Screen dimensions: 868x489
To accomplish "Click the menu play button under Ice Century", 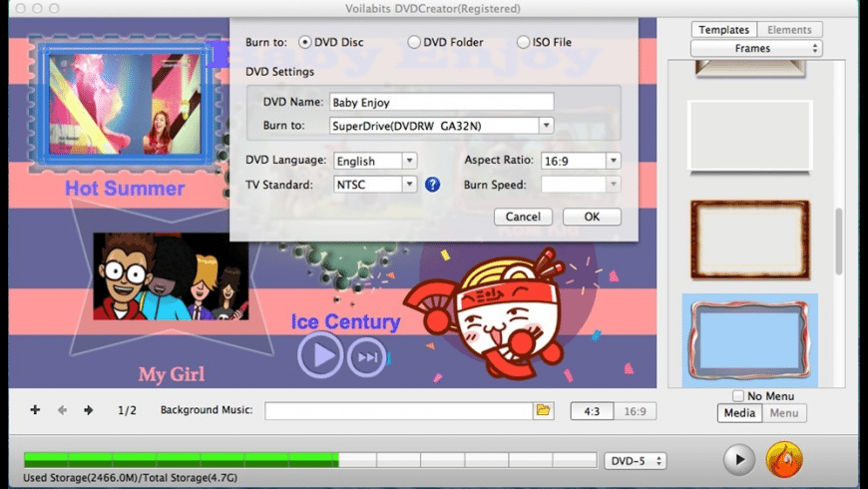I will [320, 355].
